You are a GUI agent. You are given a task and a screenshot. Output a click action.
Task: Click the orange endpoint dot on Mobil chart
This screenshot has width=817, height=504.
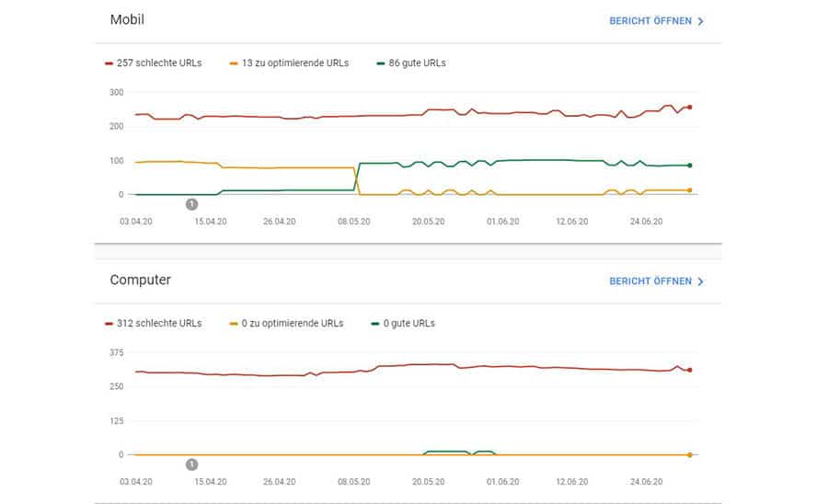(690, 190)
